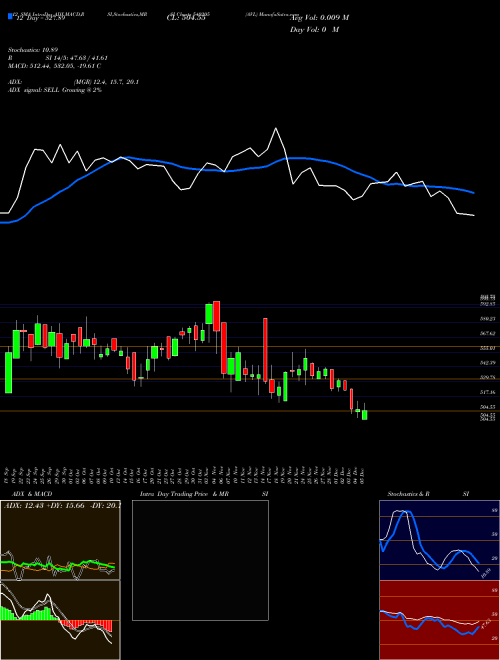This screenshot has height=660, width=500.
Task: Click the 517.16 price axis label
Action: click(487, 392)
